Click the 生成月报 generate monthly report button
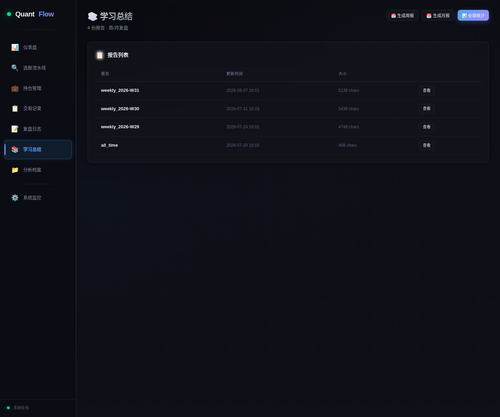 click(x=438, y=15)
